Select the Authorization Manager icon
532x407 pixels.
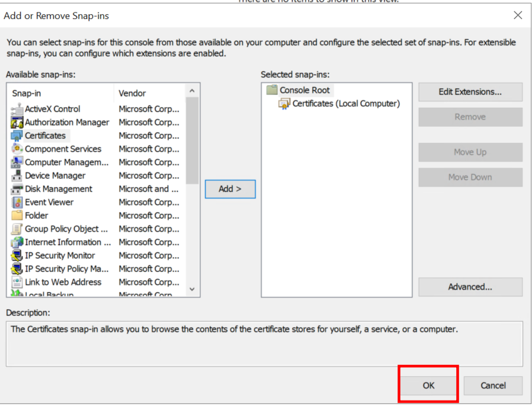(x=17, y=123)
